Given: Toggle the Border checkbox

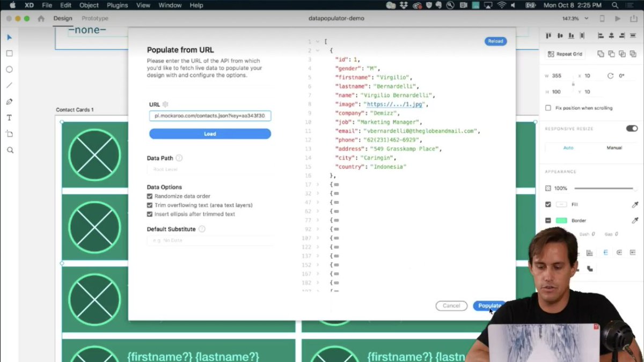Looking at the screenshot, I should pyautogui.click(x=548, y=220).
